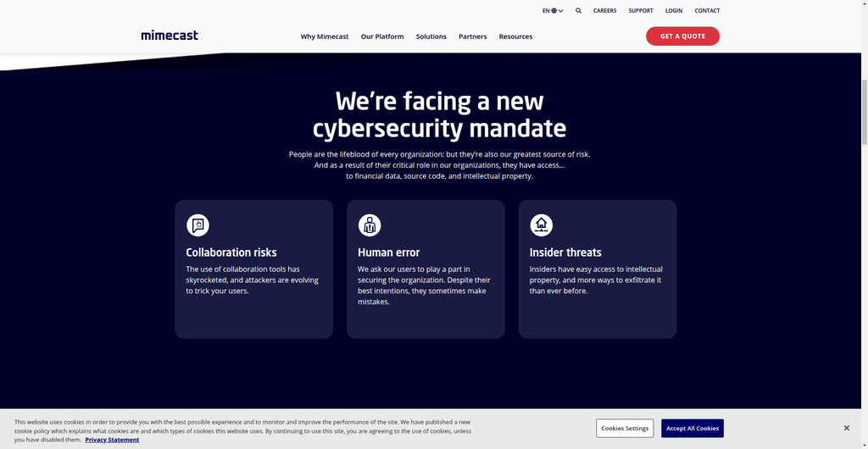Accept all cookies

point(693,428)
